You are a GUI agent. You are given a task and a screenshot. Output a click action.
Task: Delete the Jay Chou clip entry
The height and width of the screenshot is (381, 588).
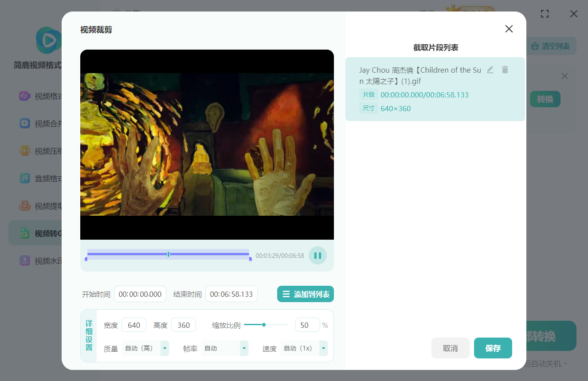coord(505,70)
